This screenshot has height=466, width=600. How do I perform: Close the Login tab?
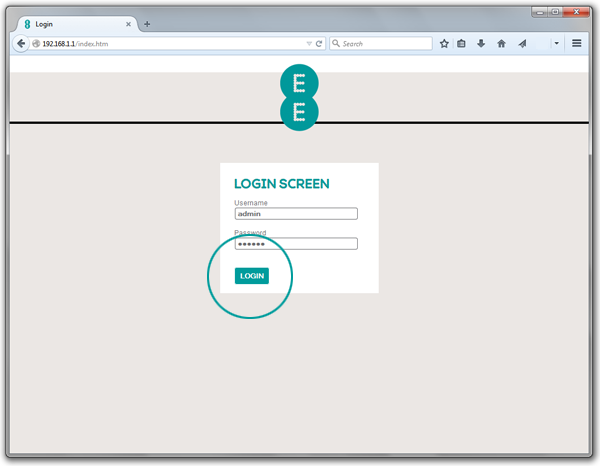click(129, 24)
